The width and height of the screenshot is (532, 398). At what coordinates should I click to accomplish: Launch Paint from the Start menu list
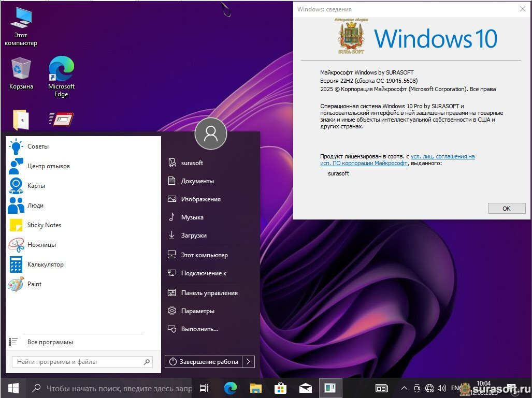click(x=34, y=284)
